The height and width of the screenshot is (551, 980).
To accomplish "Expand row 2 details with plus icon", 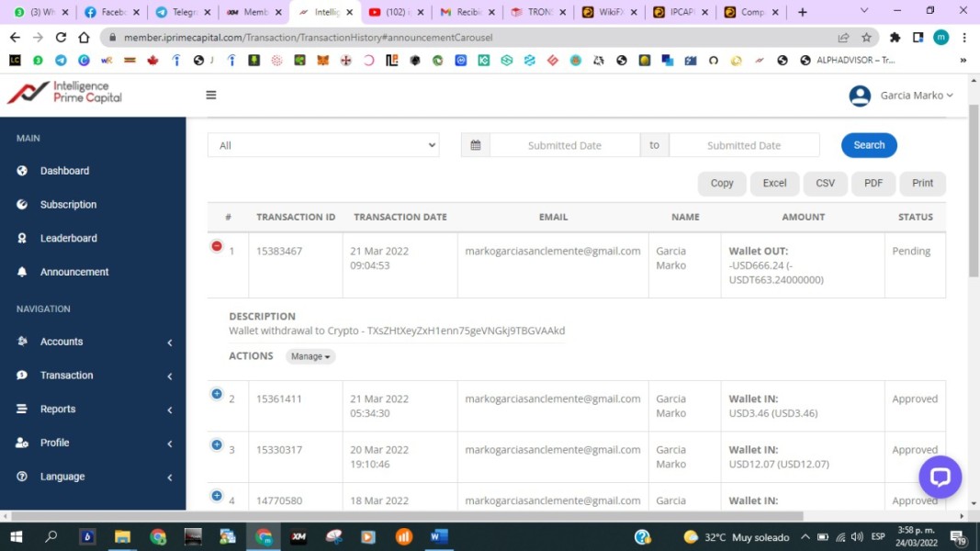I will pyautogui.click(x=217, y=394).
